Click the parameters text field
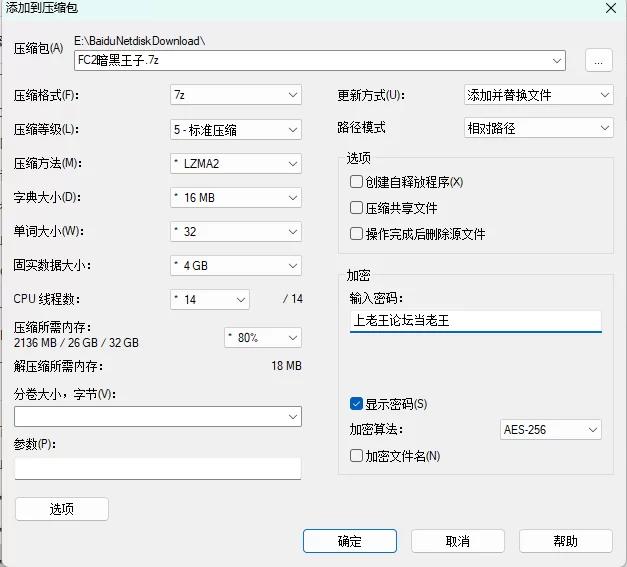Image resolution: width=627 pixels, height=567 pixels. pos(158,468)
